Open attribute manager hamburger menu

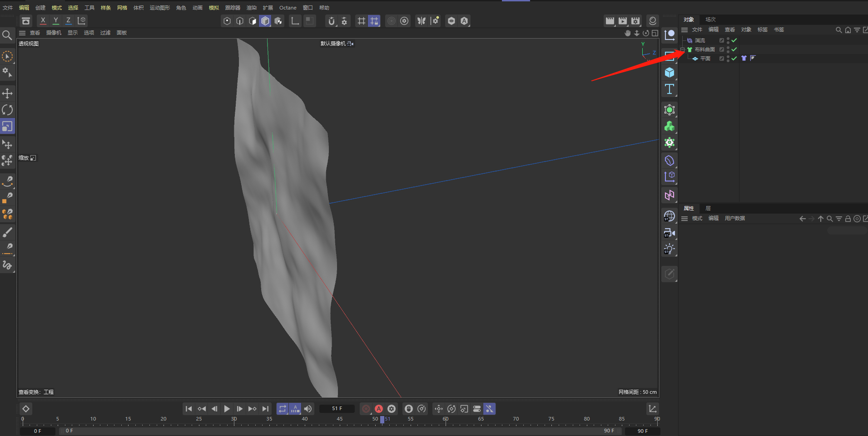(x=684, y=218)
